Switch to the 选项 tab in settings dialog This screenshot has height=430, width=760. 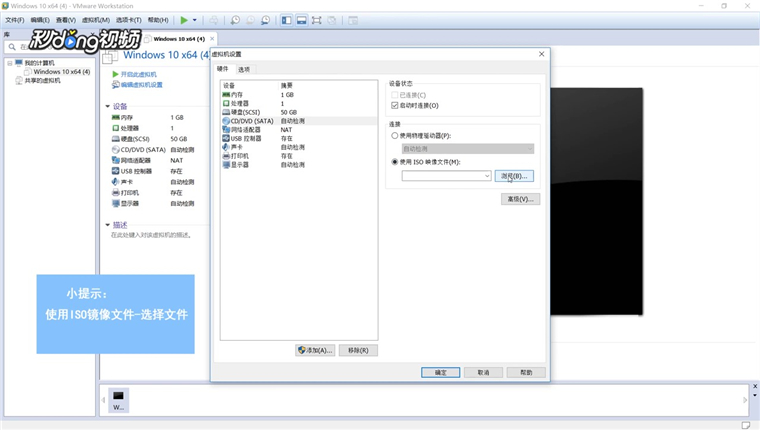click(244, 69)
